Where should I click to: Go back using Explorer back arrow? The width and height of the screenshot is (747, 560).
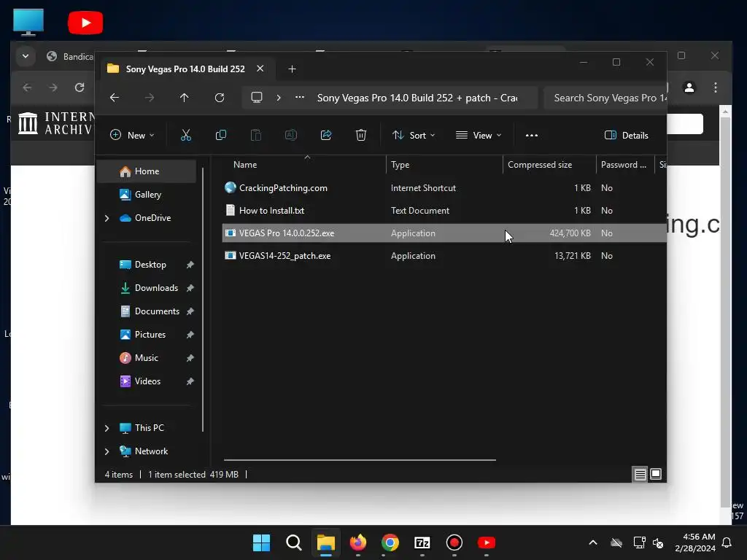point(115,98)
